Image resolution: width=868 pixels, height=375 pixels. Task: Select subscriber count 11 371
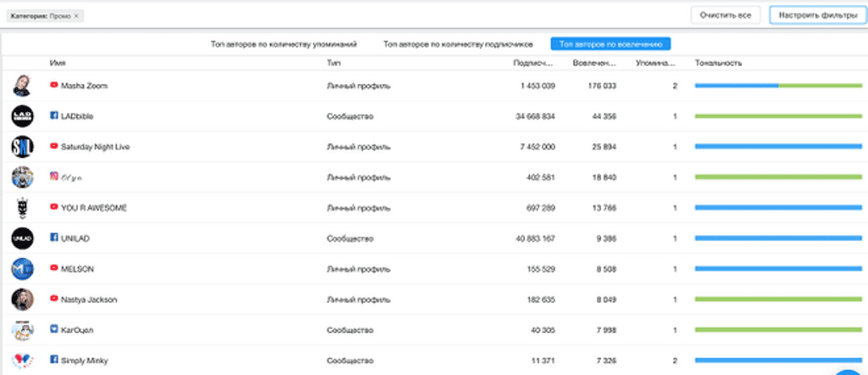tap(543, 361)
